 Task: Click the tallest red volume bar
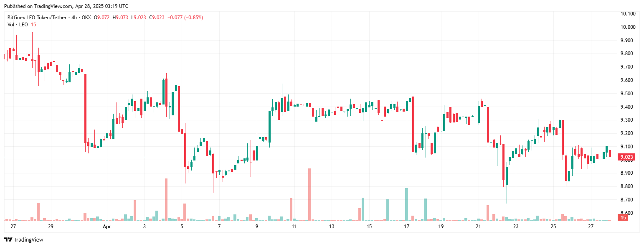[309, 194]
